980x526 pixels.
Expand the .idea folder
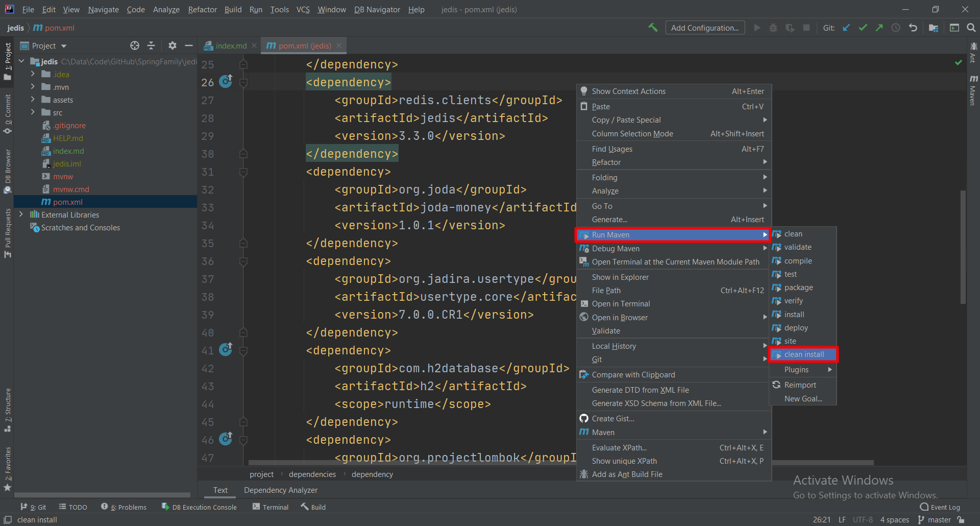point(33,74)
